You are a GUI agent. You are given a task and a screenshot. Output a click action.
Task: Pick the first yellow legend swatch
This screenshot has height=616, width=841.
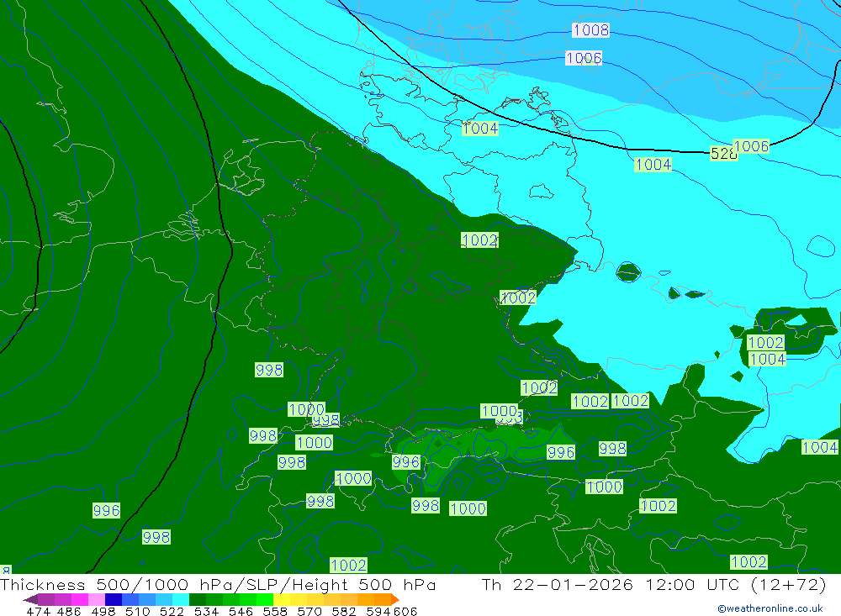[282, 599]
